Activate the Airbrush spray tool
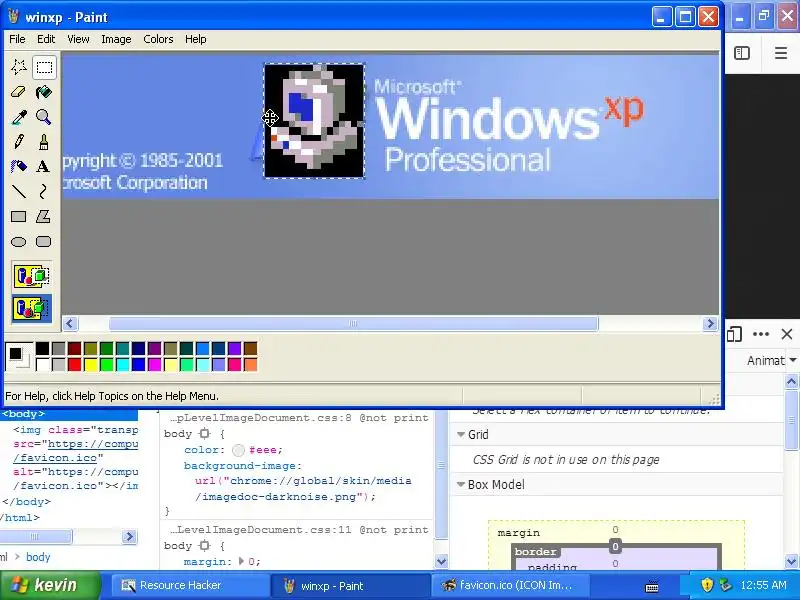 19,166
